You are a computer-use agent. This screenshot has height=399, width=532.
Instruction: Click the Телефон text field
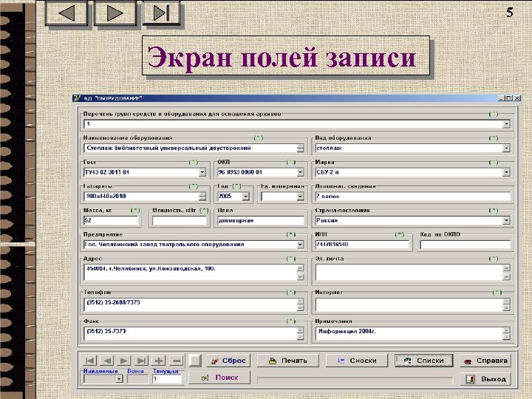click(190, 304)
